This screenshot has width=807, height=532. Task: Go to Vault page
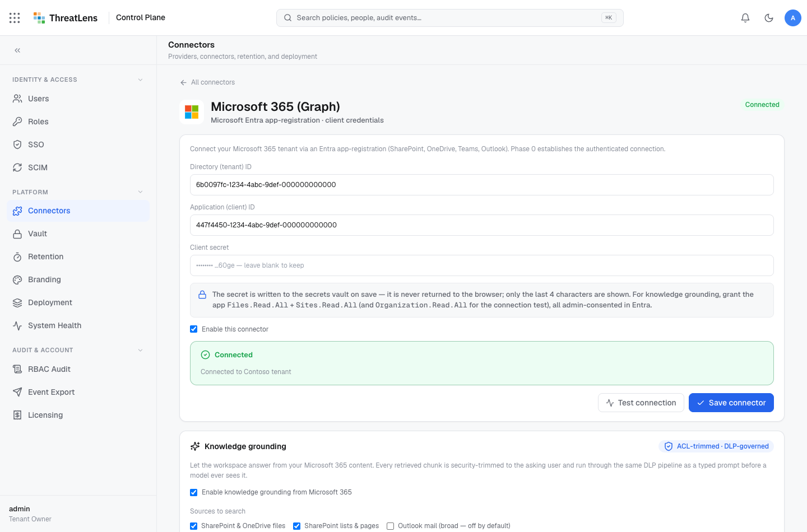(x=78, y=234)
